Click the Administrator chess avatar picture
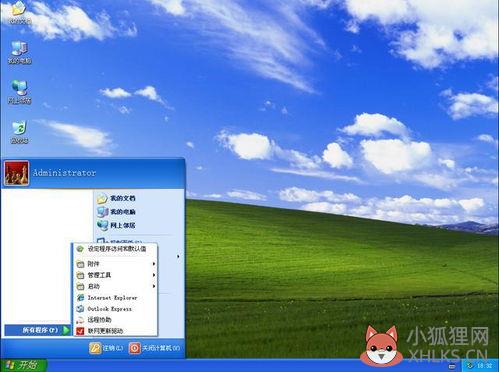Screen dimensions: 499x372 click(x=16, y=173)
